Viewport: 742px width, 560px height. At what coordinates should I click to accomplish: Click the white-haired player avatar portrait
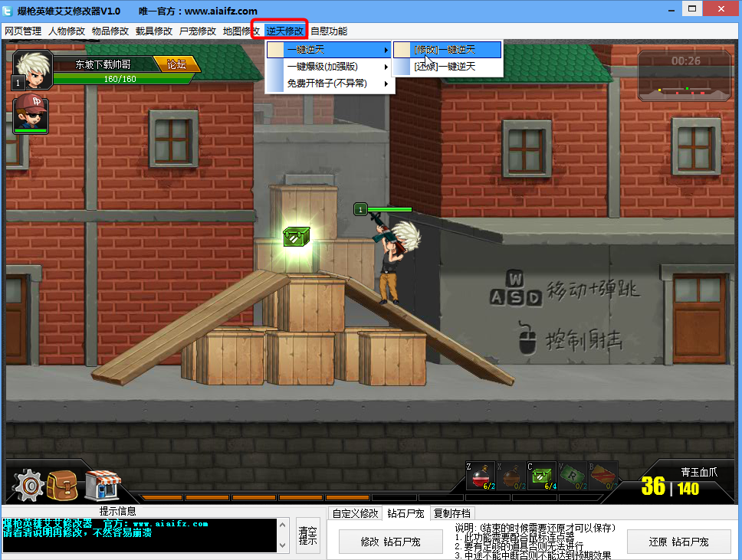coord(33,70)
